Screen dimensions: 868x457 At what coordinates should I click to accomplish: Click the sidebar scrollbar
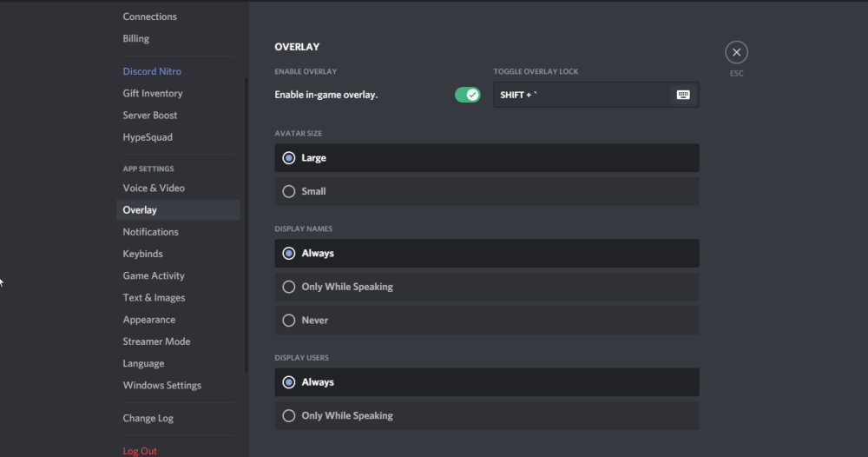pos(247,224)
